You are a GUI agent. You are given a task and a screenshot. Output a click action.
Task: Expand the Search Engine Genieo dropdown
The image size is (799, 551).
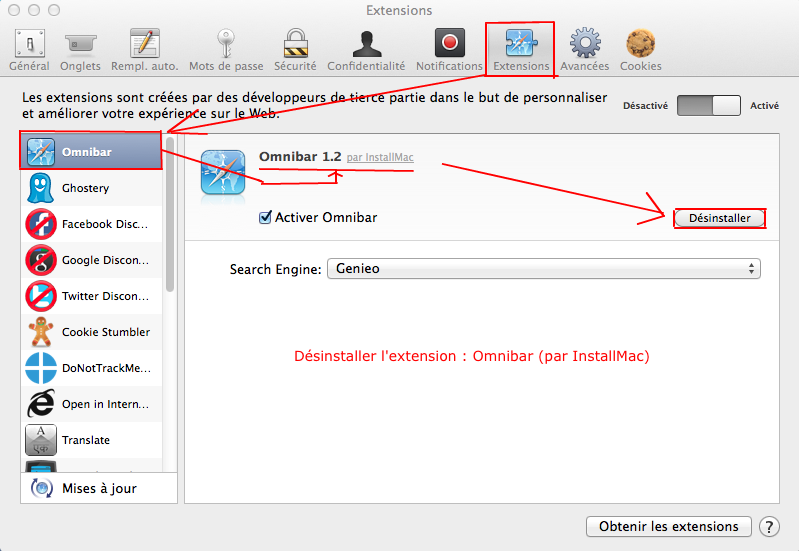(x=543, y=269)
